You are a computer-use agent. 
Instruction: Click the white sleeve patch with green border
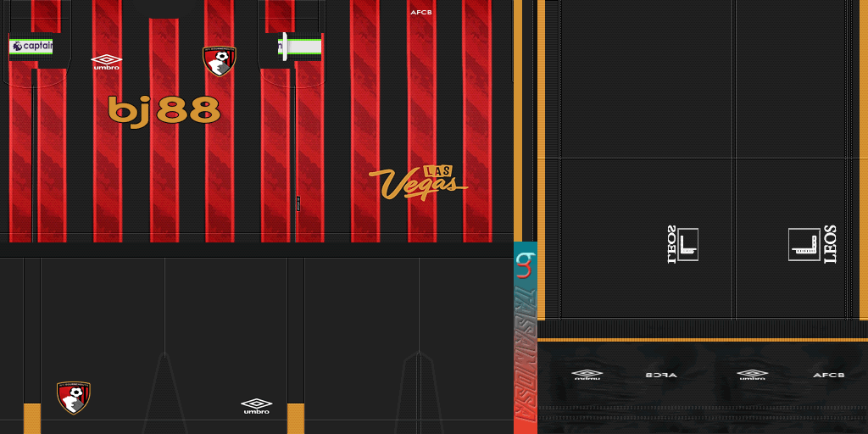(300, 46)
